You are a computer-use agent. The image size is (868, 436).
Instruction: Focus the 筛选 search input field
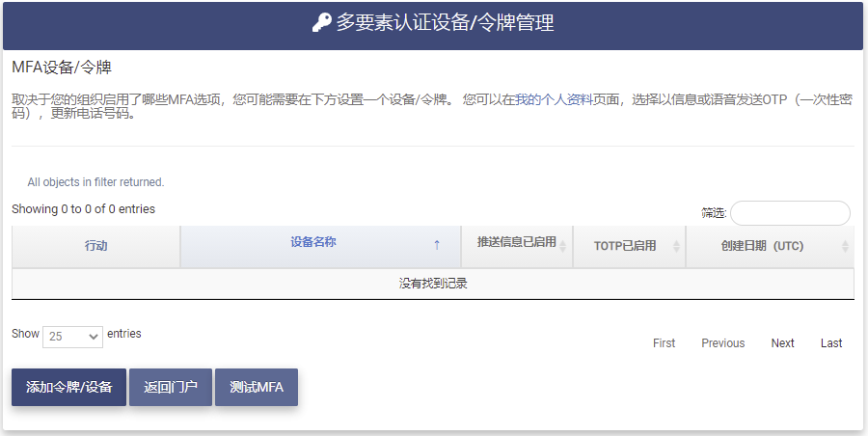coord(790,213)
